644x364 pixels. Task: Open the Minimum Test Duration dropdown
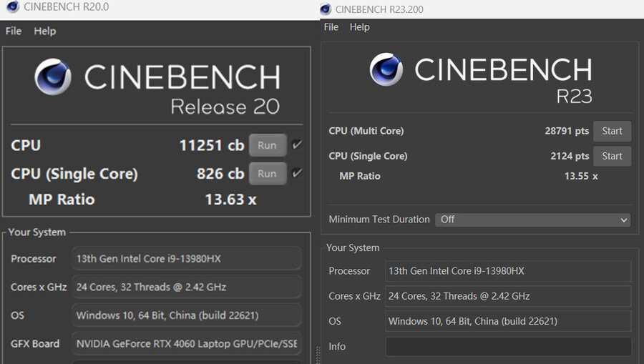[533, 220]
